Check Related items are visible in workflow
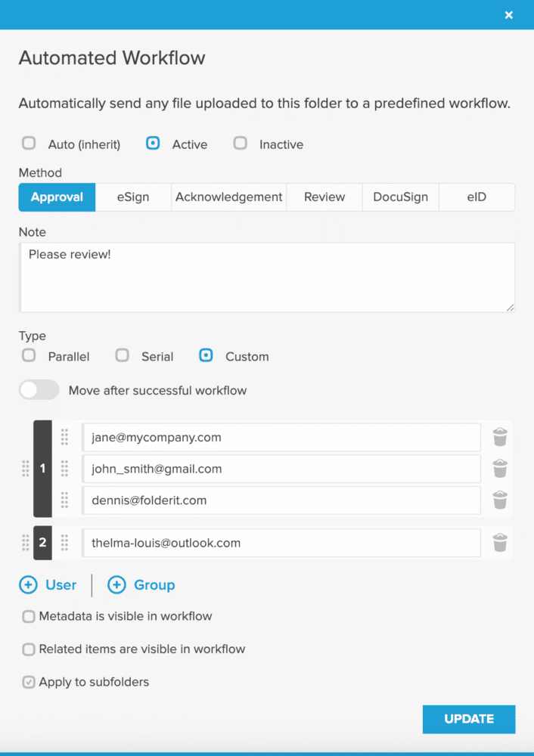Viewport: 534px width, 756px height. click(x=29, y=649)
